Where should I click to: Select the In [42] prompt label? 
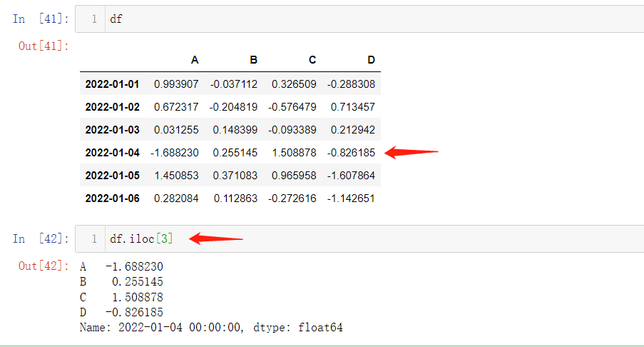pos(41,239)
